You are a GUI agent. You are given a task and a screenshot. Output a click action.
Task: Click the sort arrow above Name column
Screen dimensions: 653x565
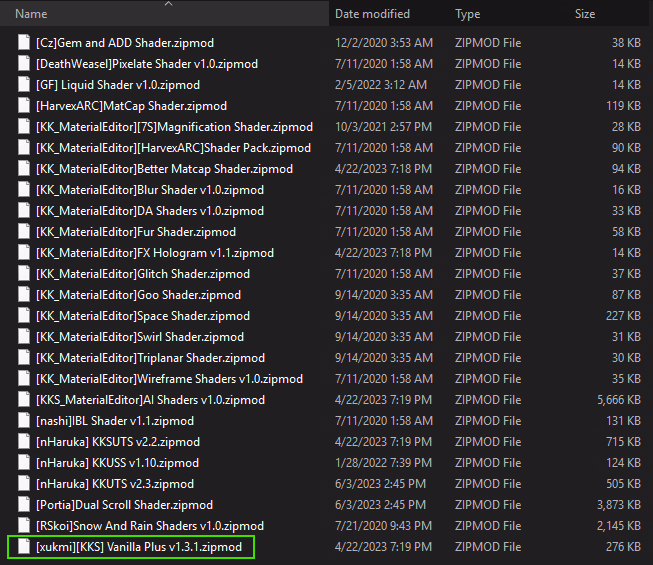[167, 4]
